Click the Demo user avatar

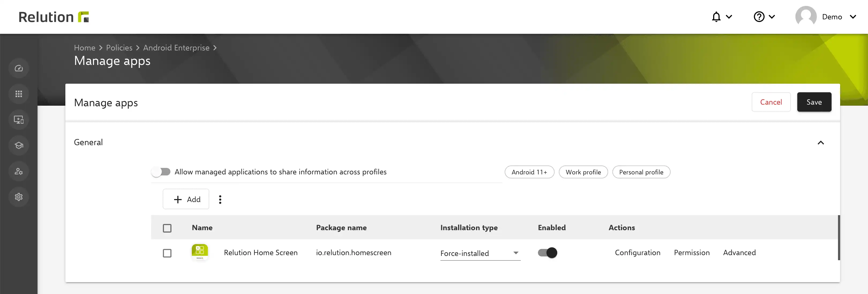point(806,17)
